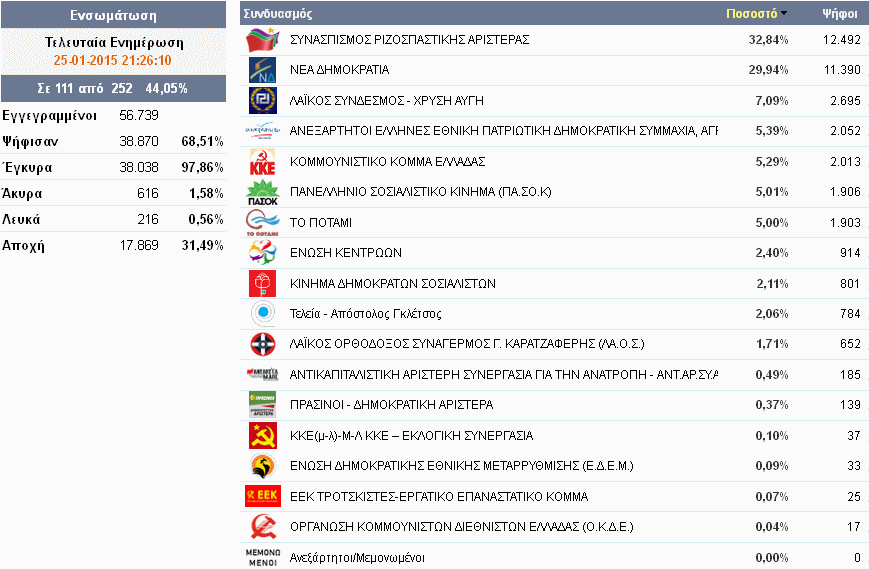Select the ΝΕΑ ΔΗΜΟΚΡΑΤΙΑ party name
Screen dimensions: 869x569
click(339, 70)
